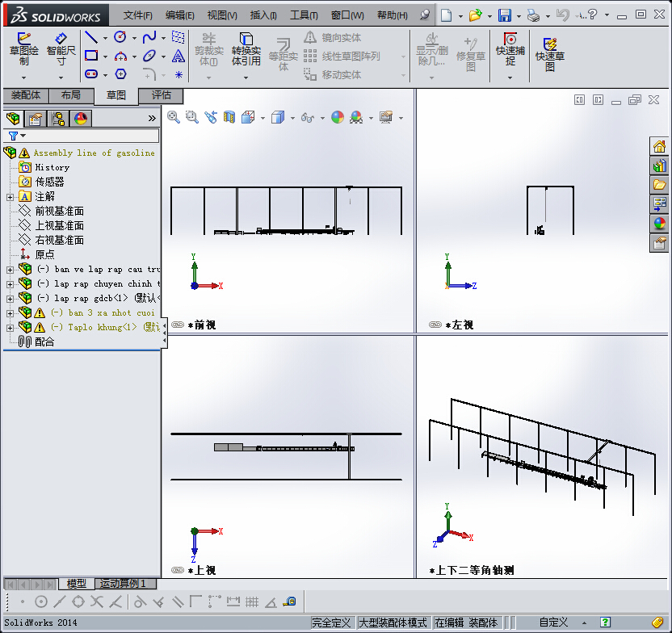Click the New document icon
The width and height of the screenshot is (672, 633).
[x=446, y=15]
